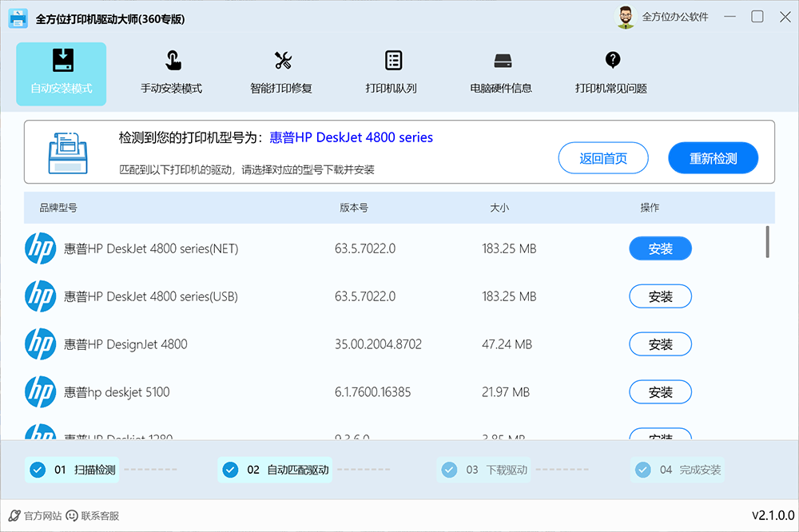799x532 pixels.
Task: Open the 打印机队列 list icon
Action: (392, 61)
